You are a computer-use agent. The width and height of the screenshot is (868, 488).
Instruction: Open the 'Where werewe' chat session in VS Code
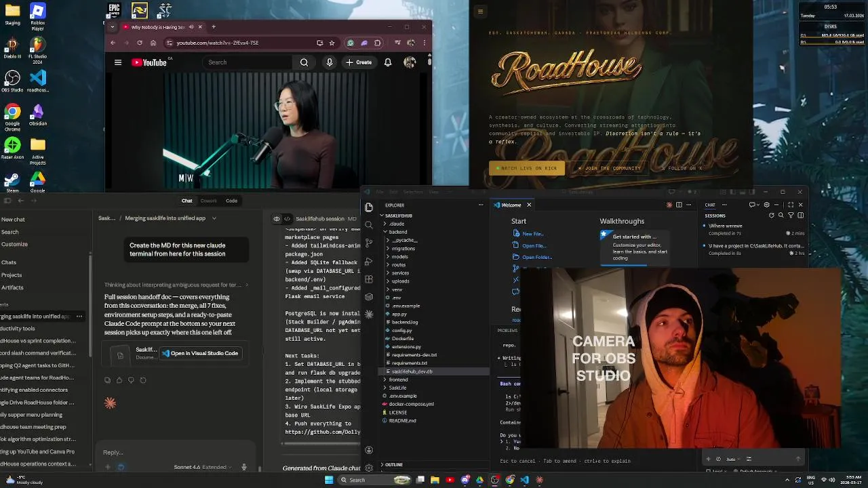coord(754,229)
